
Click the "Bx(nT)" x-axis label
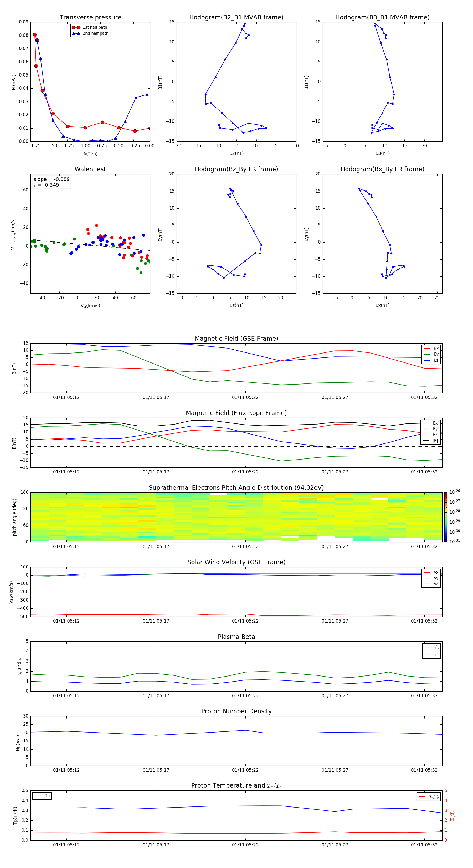(x=382, y=305)
